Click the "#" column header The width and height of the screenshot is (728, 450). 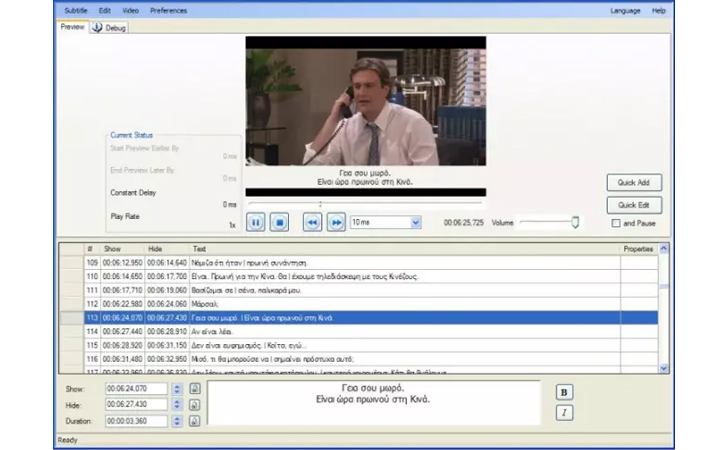[91, 249]
